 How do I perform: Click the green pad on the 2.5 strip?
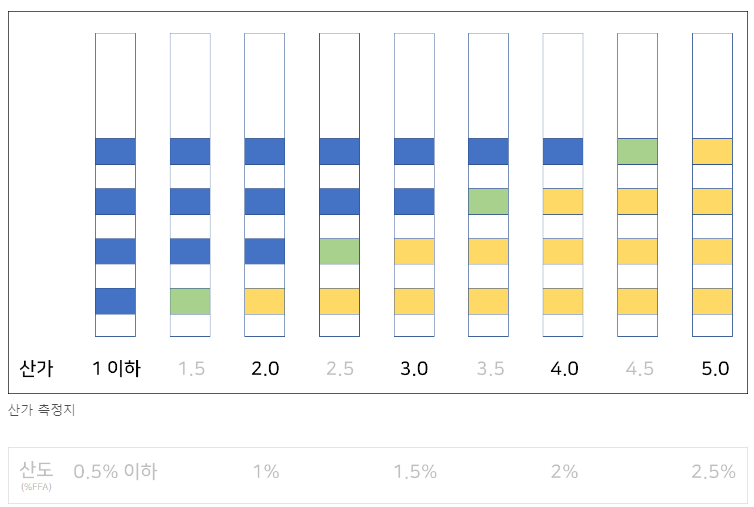click(x=339, y=251)
